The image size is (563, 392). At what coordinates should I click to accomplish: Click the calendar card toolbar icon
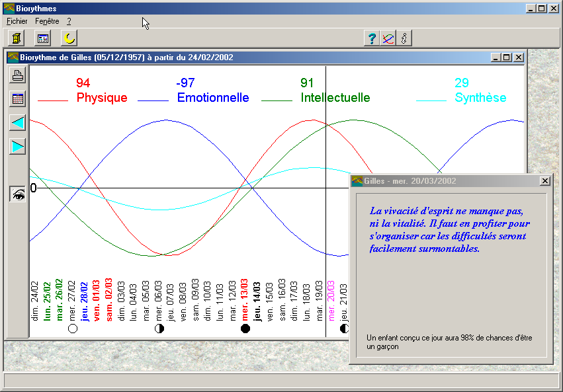pyautogui.click(x=43, y=38)
